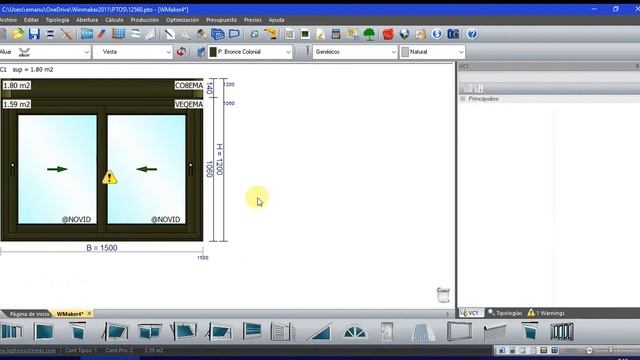Open the Abertura menu
Viewport: 640px width, 360px height.
tap(87, 20)
